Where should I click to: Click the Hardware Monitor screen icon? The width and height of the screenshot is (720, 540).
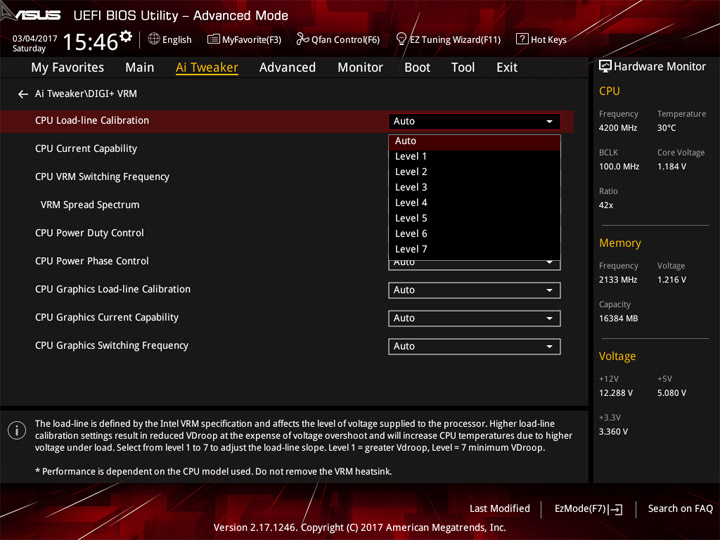click(605, 67)
